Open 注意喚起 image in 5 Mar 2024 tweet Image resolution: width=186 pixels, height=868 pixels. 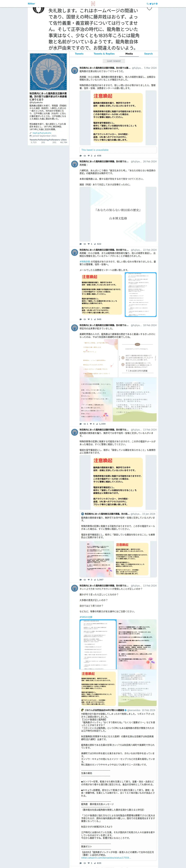[118, 118]
